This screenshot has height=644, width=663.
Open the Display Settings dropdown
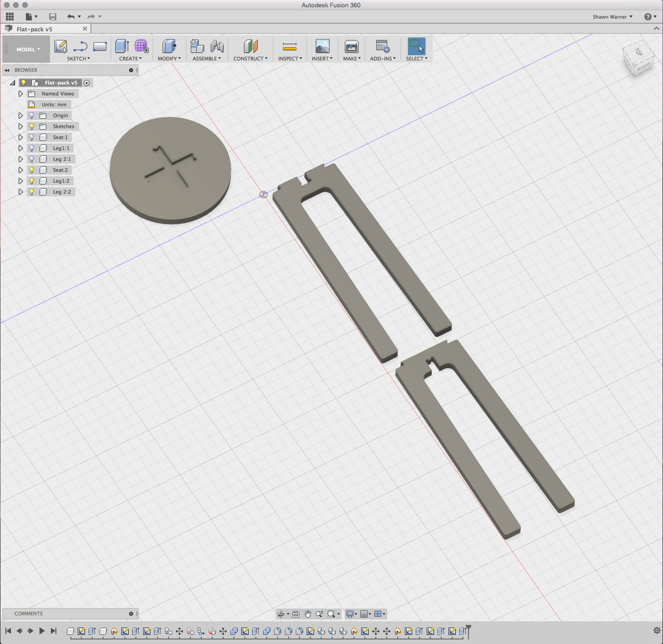point(350,614)
